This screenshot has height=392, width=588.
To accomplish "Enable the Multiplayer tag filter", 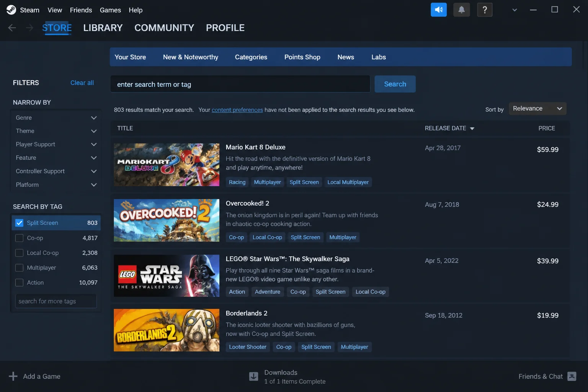I will [19, 268].
